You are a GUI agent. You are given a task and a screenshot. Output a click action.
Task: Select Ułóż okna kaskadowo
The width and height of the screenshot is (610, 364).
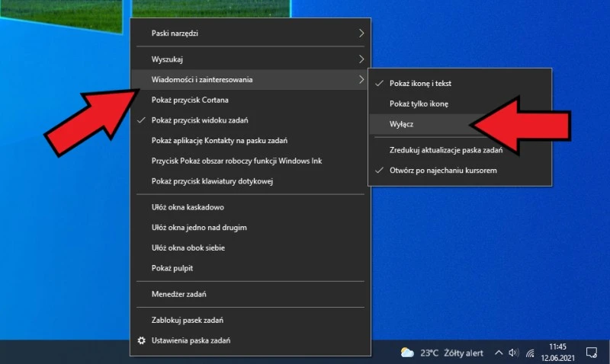[187, 207]
